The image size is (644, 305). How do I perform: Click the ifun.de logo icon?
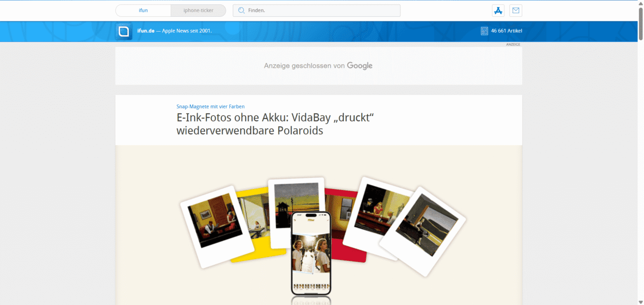click(124, 31)
